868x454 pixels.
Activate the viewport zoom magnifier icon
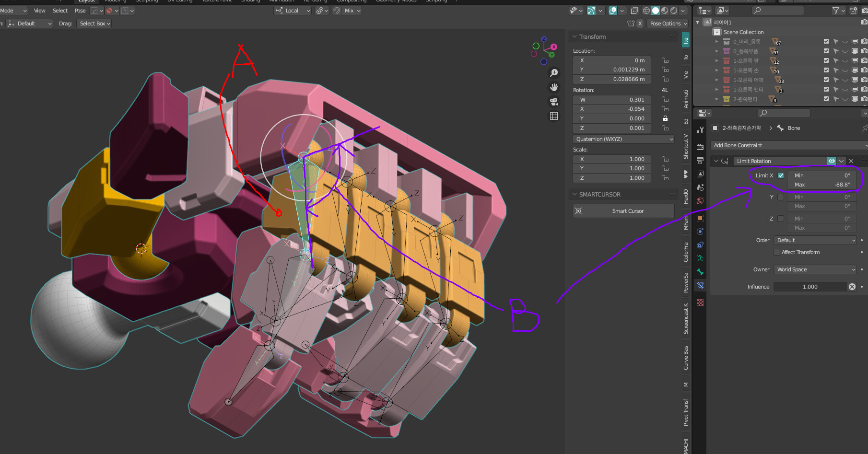click(554, 72)
